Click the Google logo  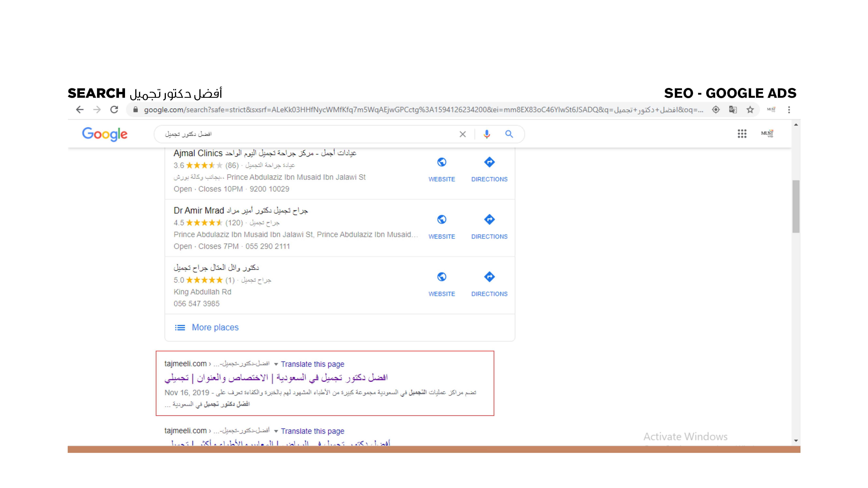105,134
